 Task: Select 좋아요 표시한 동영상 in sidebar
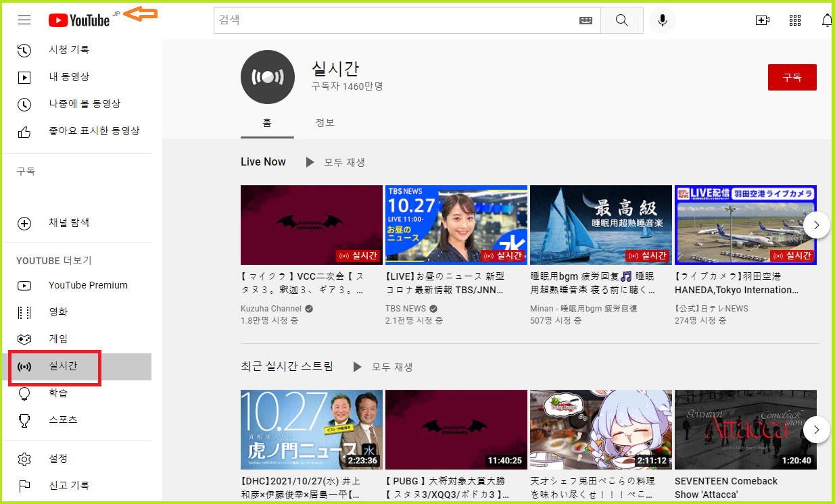coord(94,131)
